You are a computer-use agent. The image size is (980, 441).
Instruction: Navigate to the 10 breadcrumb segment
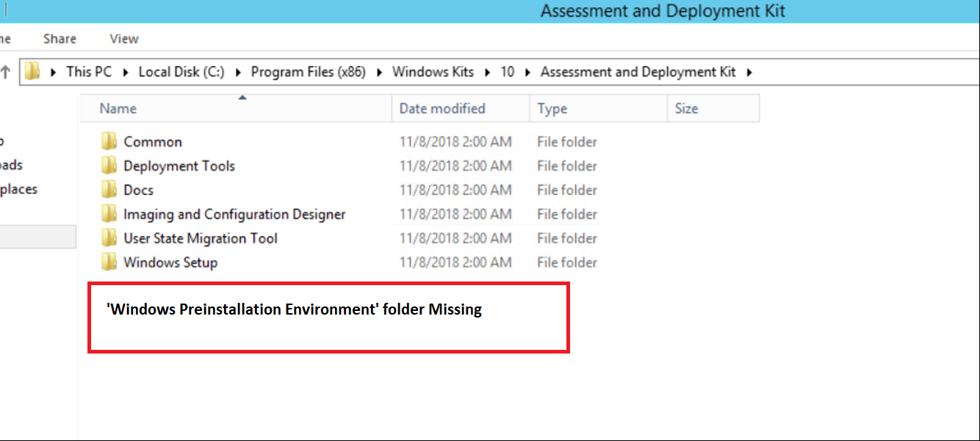[x=508, y=72]
